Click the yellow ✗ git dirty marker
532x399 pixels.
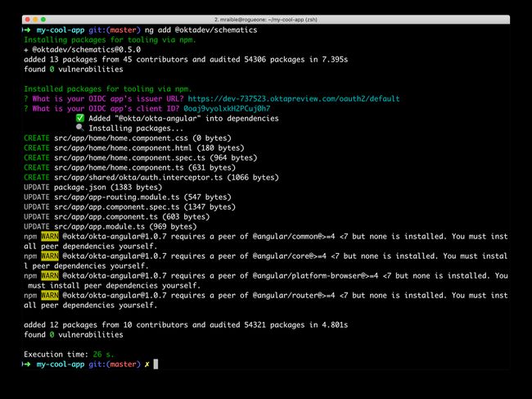tap(147, 363)
